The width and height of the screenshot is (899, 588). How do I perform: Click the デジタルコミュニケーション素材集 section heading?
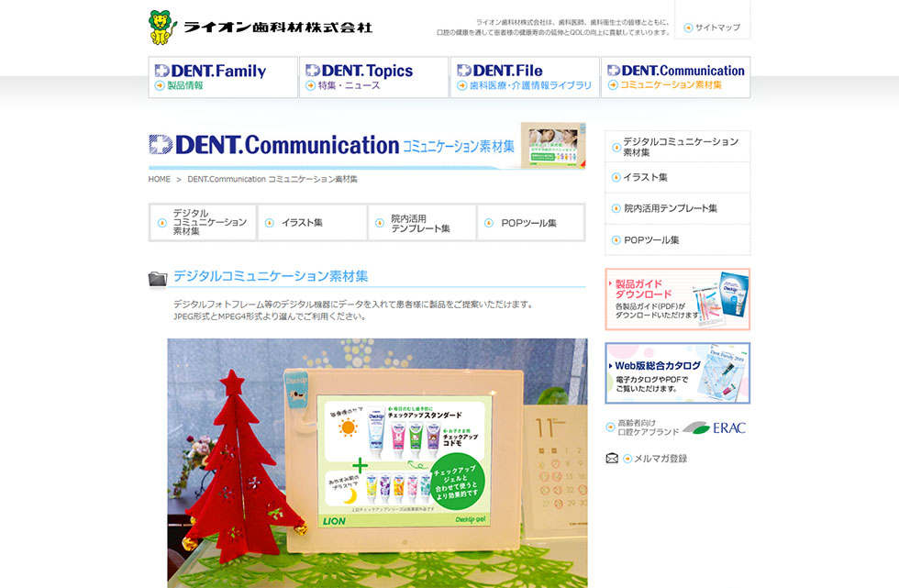[271, 276]
